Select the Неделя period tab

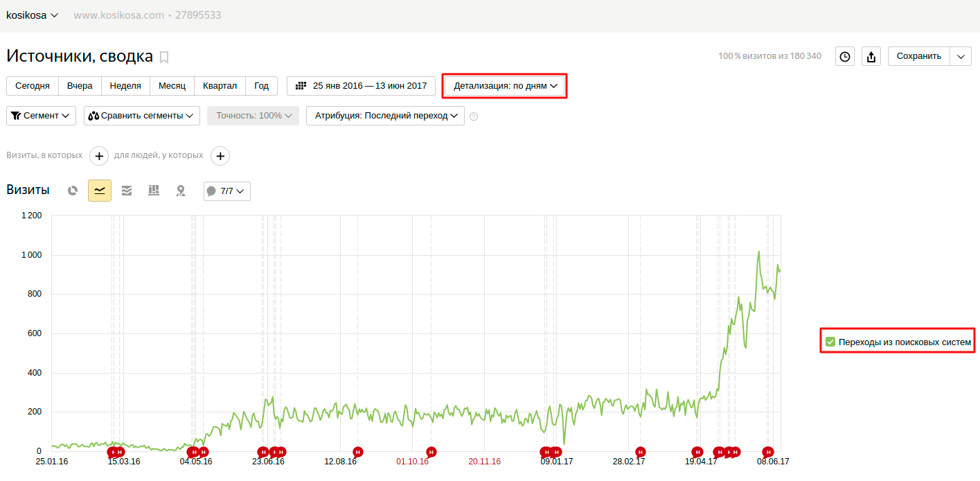coord(125,86)
